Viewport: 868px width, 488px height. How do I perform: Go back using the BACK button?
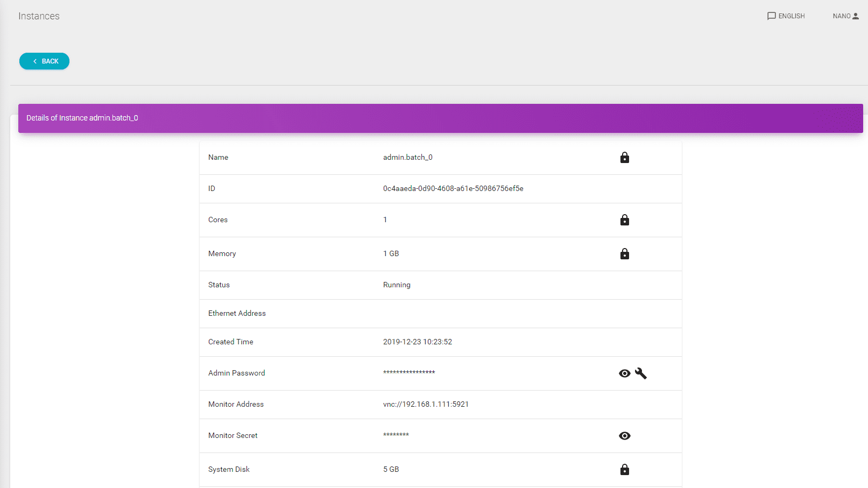tap(44, 61)
